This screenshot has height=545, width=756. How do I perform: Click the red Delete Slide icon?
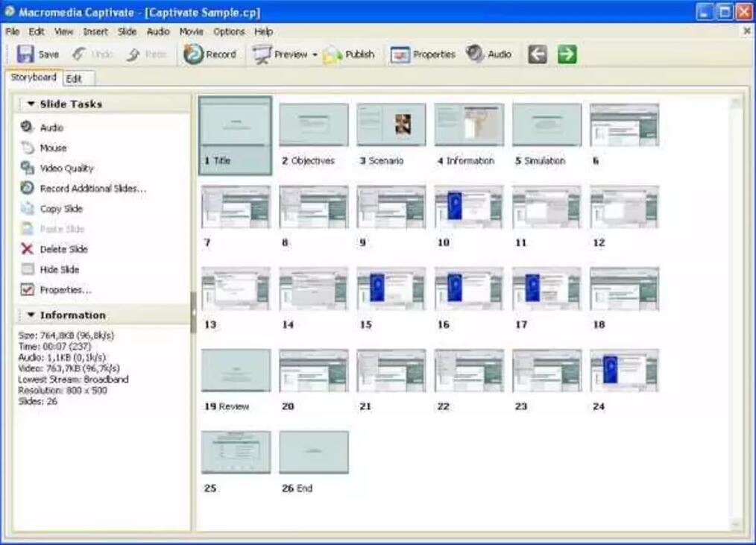28,248
